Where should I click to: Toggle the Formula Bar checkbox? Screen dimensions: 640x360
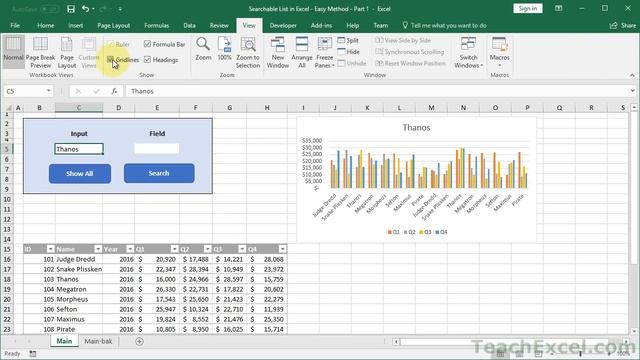click(147, 44)
